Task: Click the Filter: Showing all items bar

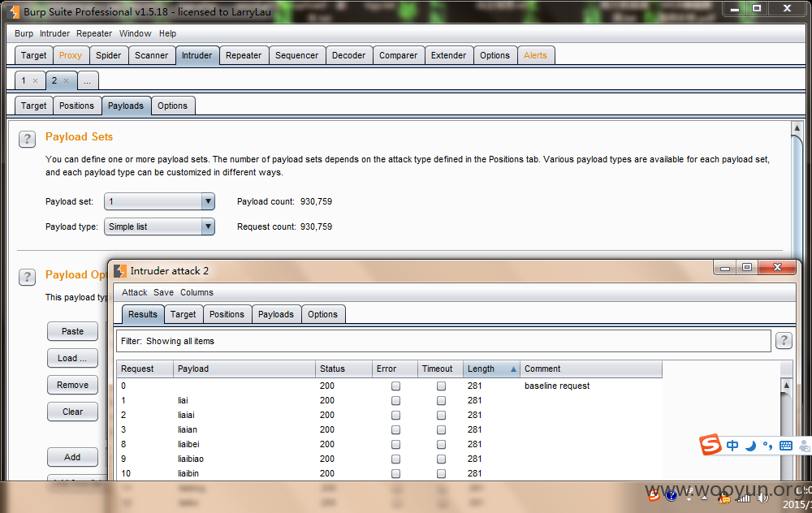Action: click(x=444, y=341)
